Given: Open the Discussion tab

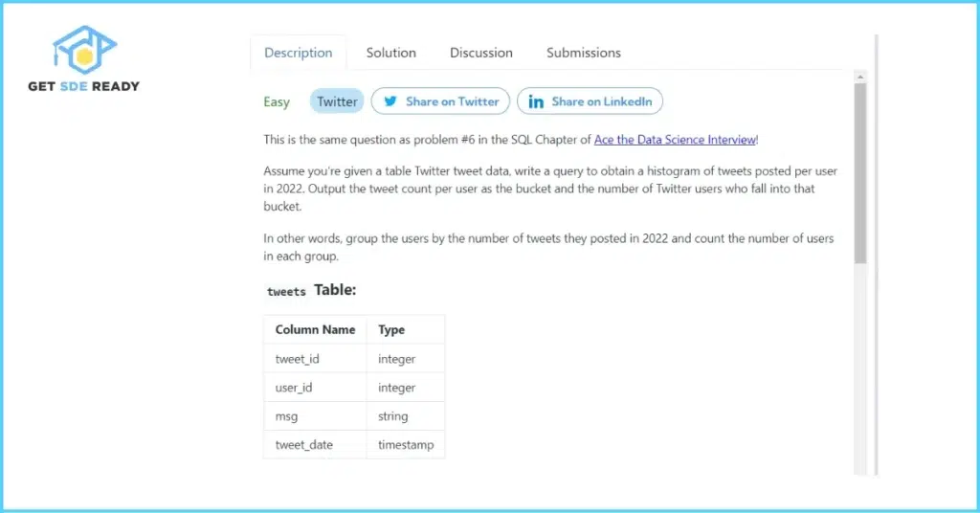Looking at the screenshot, I should [481, 53].
